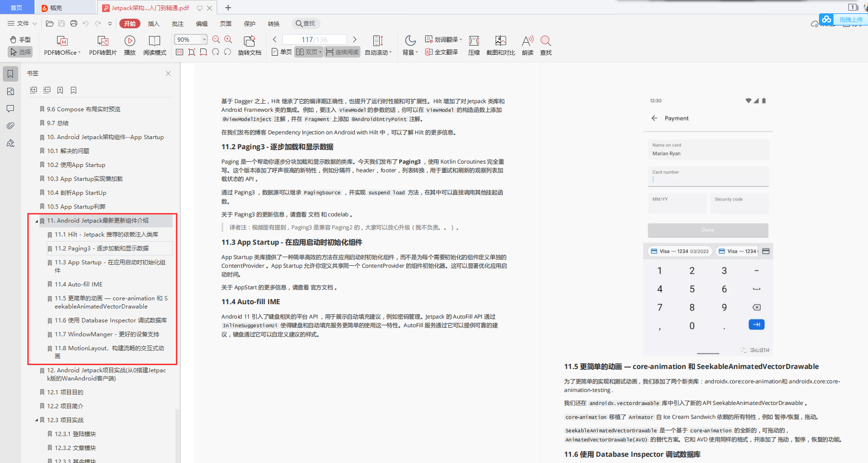The height and width of the screenshot is (463, 868).
Task: Collapse the 11. Android Jetpack bookmark node
Action: coord(36,221)
